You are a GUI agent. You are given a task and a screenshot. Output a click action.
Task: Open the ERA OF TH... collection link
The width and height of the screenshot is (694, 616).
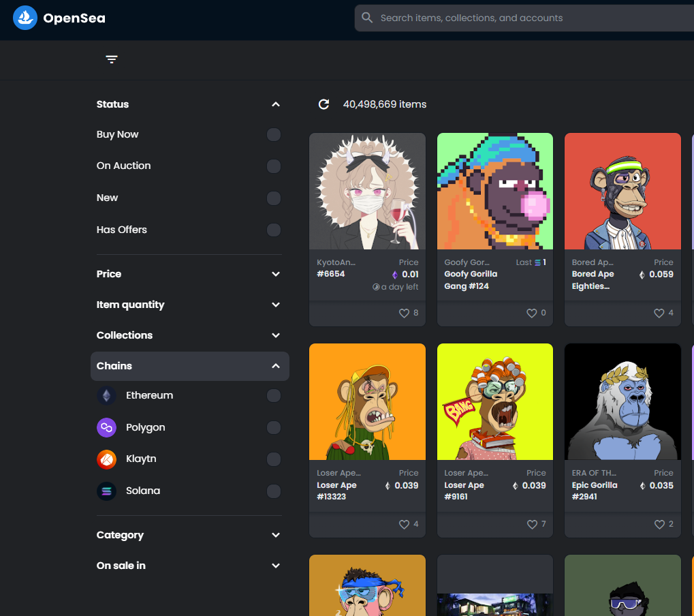593,473
